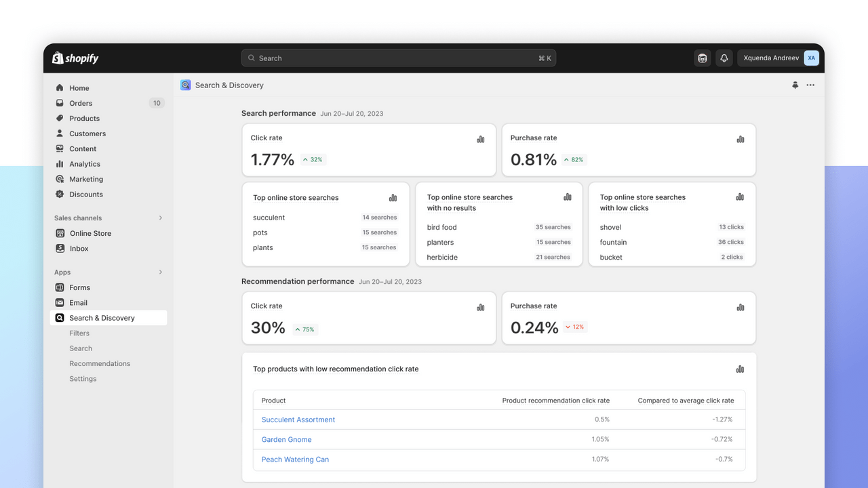Click the Shopify logo in the top bar
The image size is (868, 488).
(75, 58)
